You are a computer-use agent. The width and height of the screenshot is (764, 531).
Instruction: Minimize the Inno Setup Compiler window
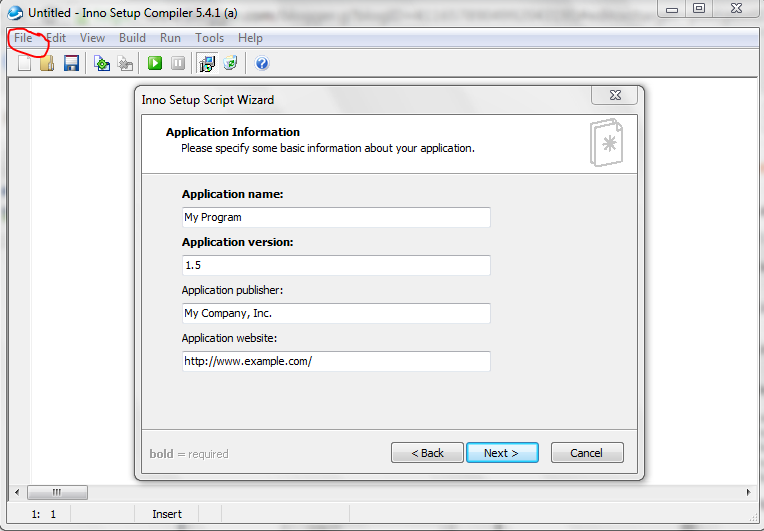672,9
